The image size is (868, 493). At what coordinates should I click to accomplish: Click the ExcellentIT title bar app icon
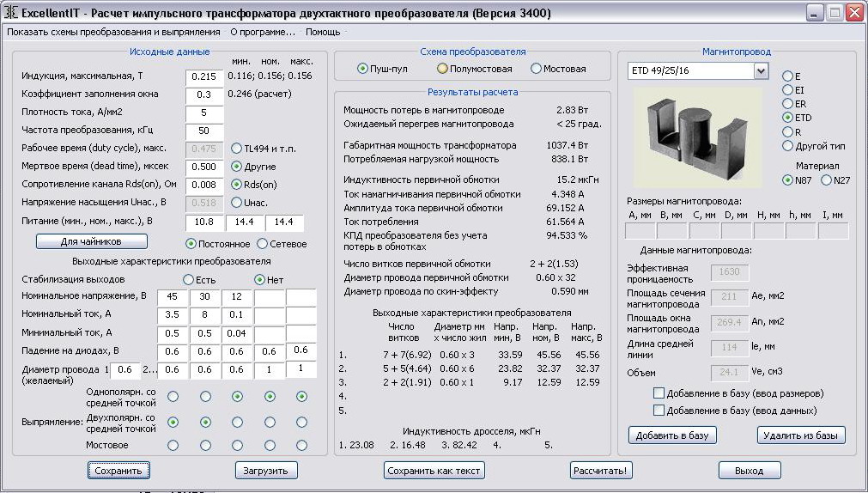coord(11,13)
